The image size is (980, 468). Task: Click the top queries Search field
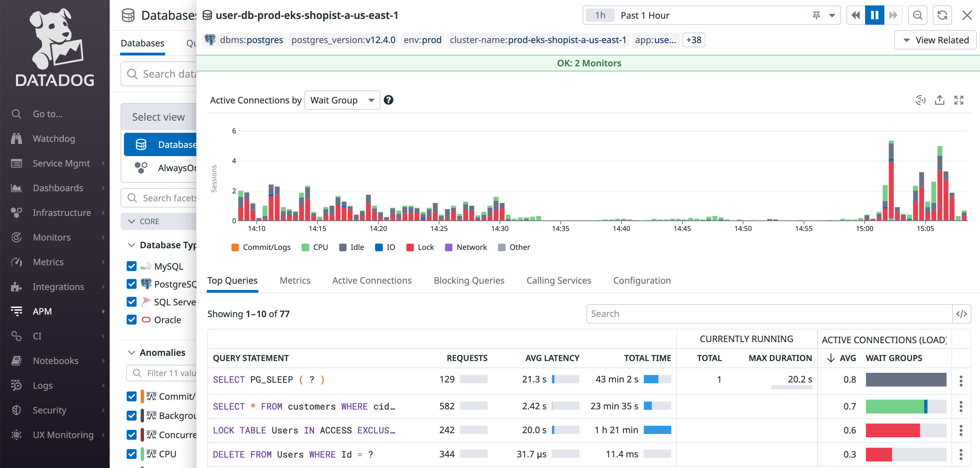[769, 314]
